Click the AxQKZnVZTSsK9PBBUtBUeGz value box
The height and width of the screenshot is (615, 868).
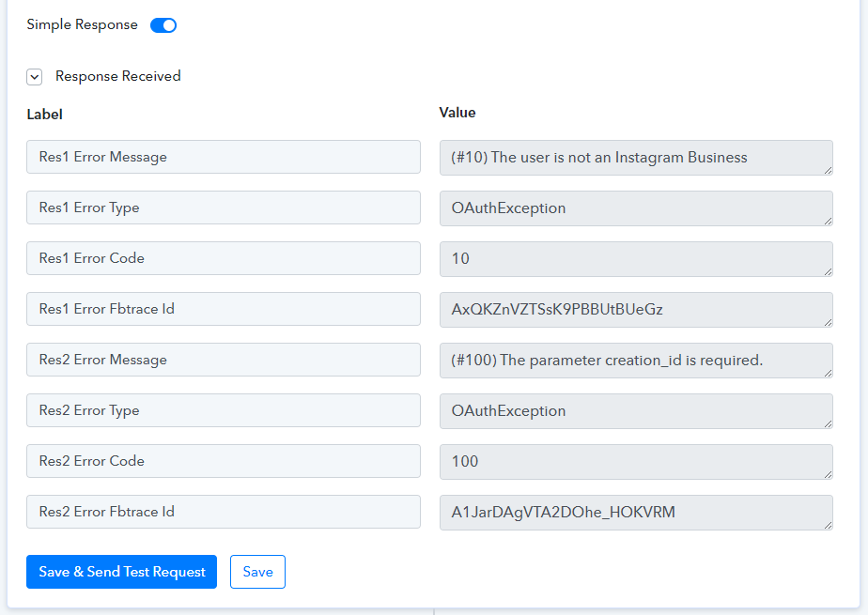636,310
